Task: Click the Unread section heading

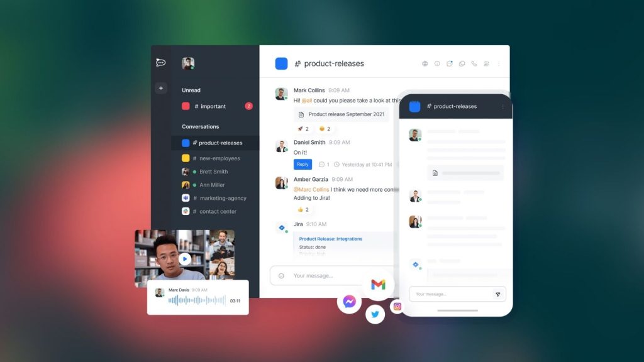Action: (191, 90)
